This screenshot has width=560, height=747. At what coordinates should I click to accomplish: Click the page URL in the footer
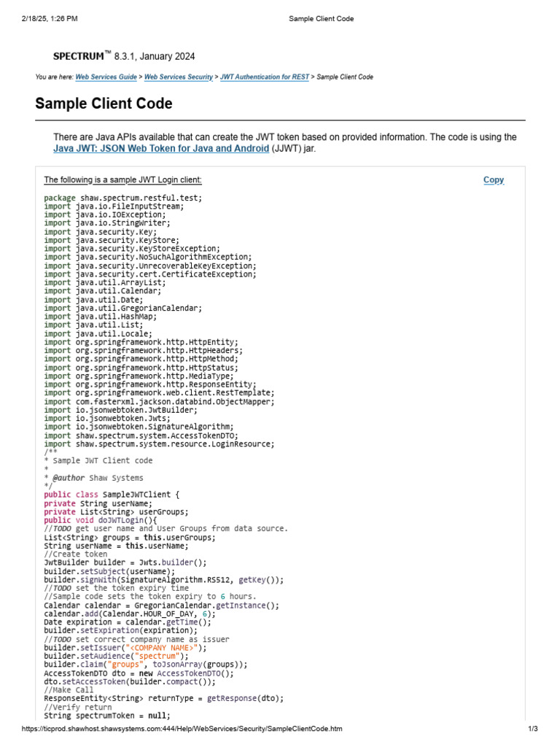[182, 729]
